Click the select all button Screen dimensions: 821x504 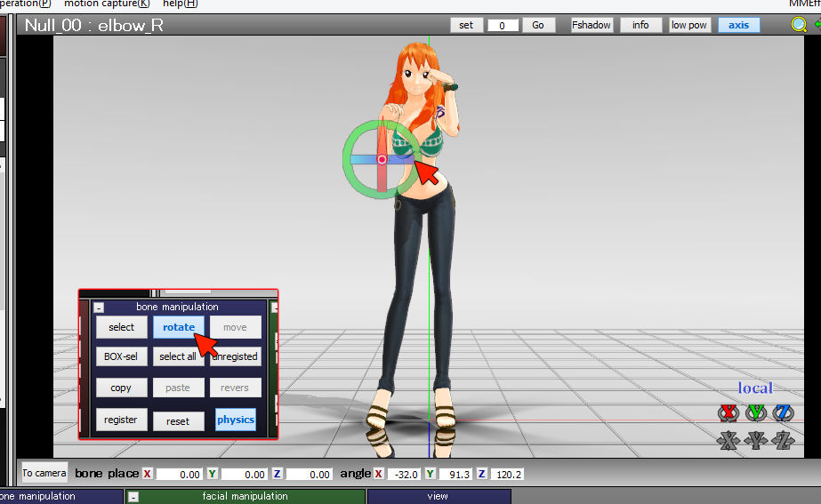[x=178, y=356]
